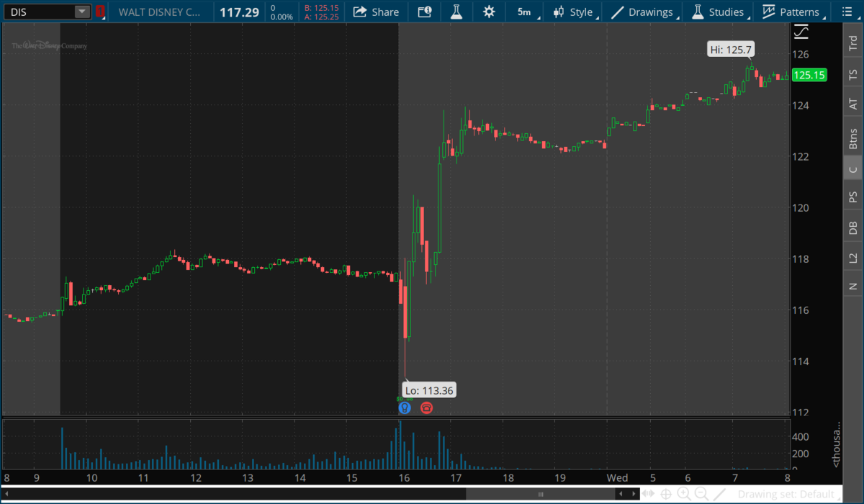
Task: Click the Share arrow icon
Action: [359, 12]
